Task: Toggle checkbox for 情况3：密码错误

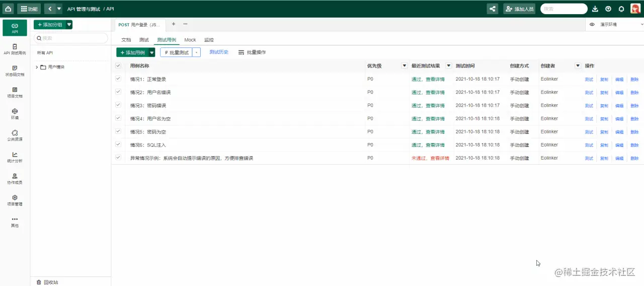Action: [118, 105]
